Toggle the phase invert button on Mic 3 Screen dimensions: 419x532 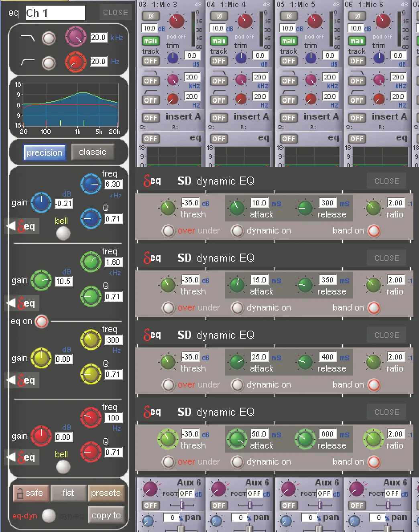click(x=151, y=16)
